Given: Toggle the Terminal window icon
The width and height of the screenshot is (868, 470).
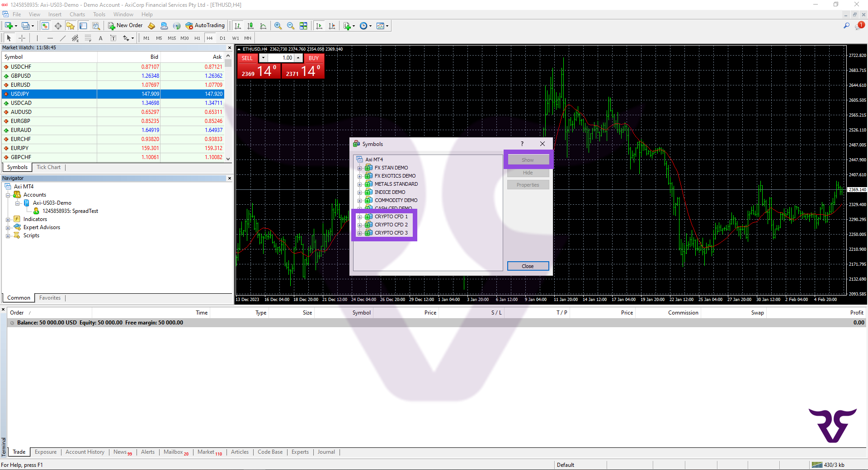Looking at the screenshot, I should (x=83, y=26).
